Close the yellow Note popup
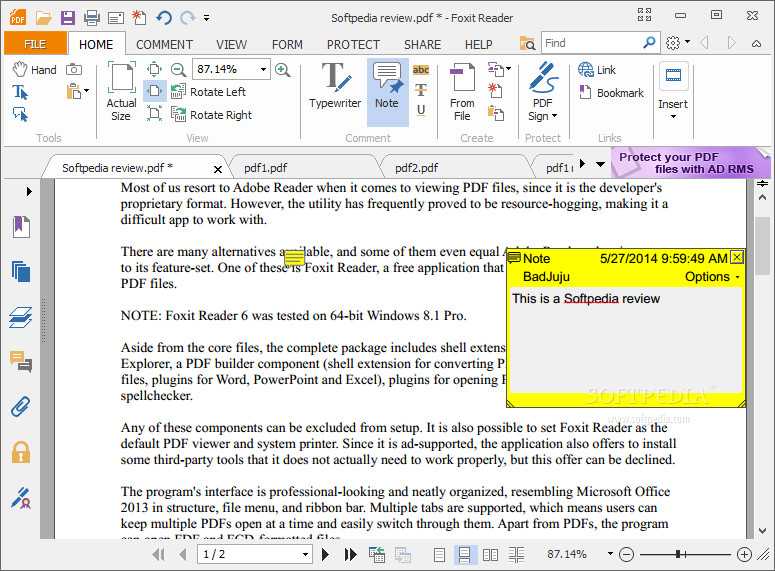775x571 pixels. 737,257
